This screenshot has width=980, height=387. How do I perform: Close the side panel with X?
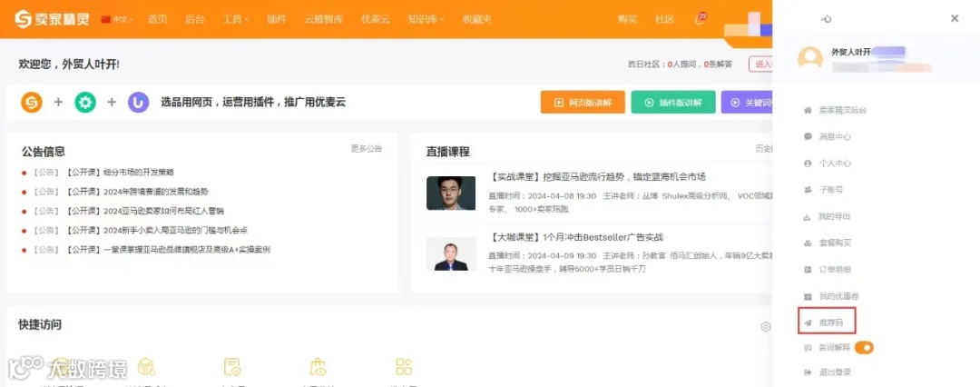[955, 19]
